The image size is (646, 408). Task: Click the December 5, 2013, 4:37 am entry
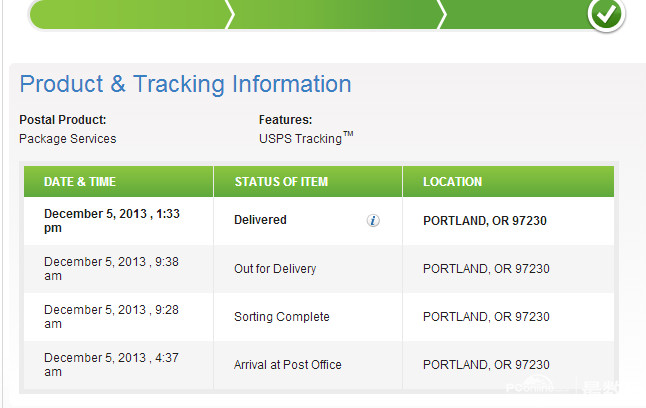point(111,364)
